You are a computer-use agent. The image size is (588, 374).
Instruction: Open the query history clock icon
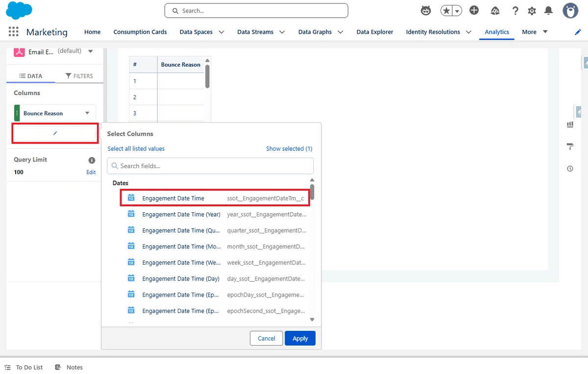[x=570, y=169]
